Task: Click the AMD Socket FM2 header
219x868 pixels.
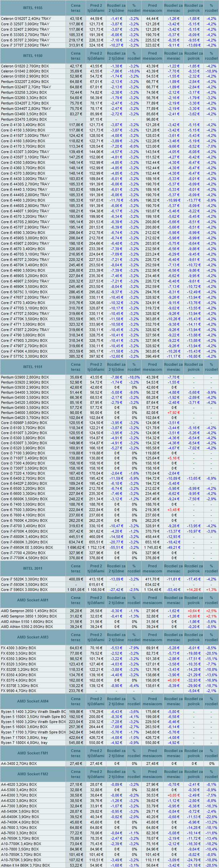Action: click(x=33, y=774)
